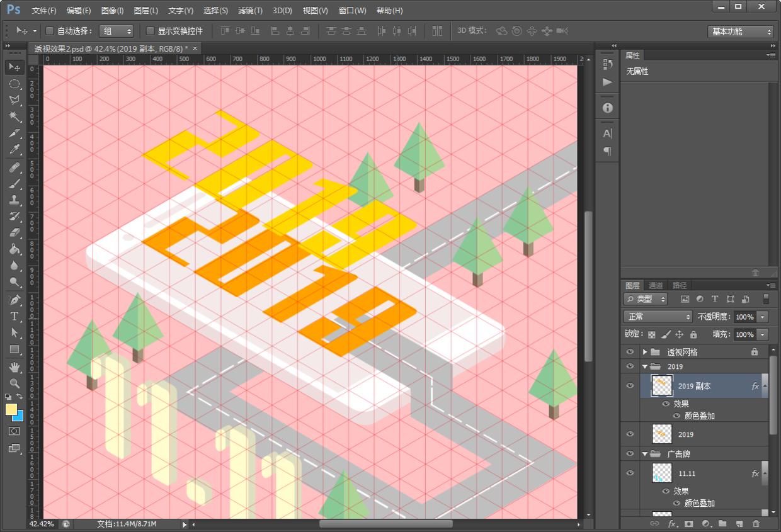The width and height of the screenshot is (781, 532).
Task: Select the Hand tool
Action: [x=14, y=366]
